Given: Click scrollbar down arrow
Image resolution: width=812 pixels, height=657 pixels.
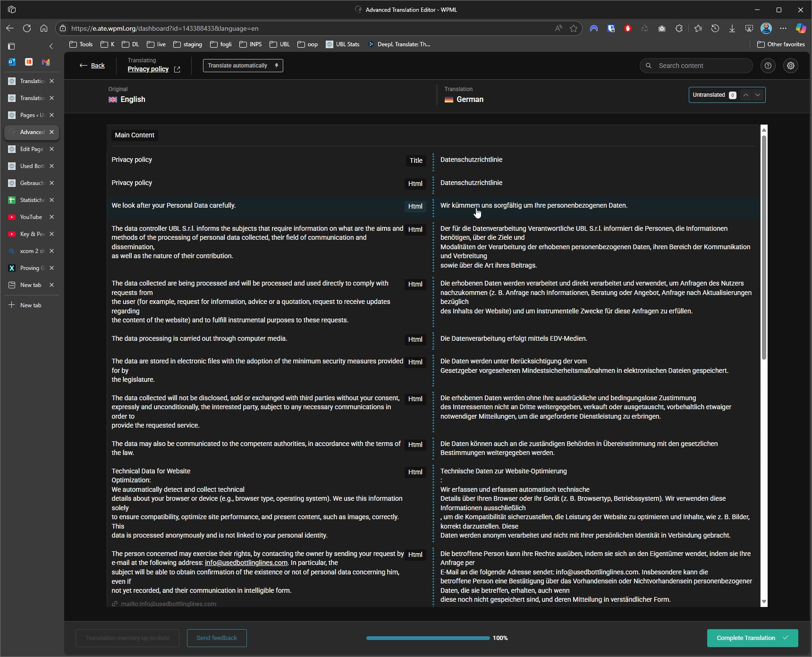Looking at the screenshot, I should pyautogui.click(x=764, y=602).
